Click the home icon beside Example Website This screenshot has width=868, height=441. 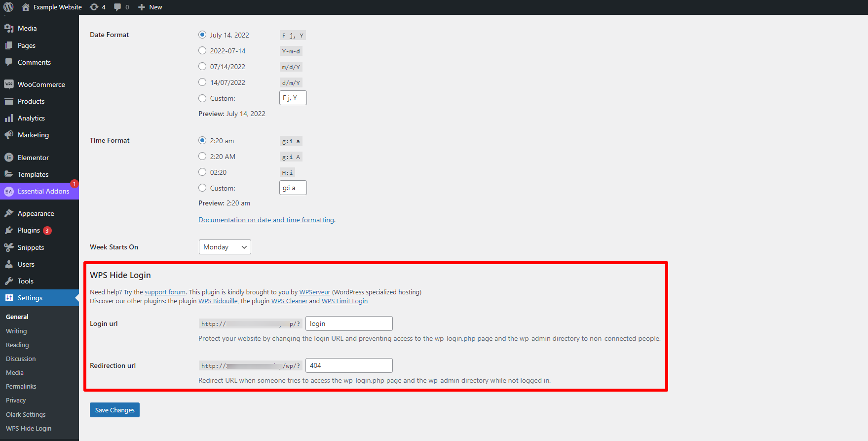(x=26, y=7)
